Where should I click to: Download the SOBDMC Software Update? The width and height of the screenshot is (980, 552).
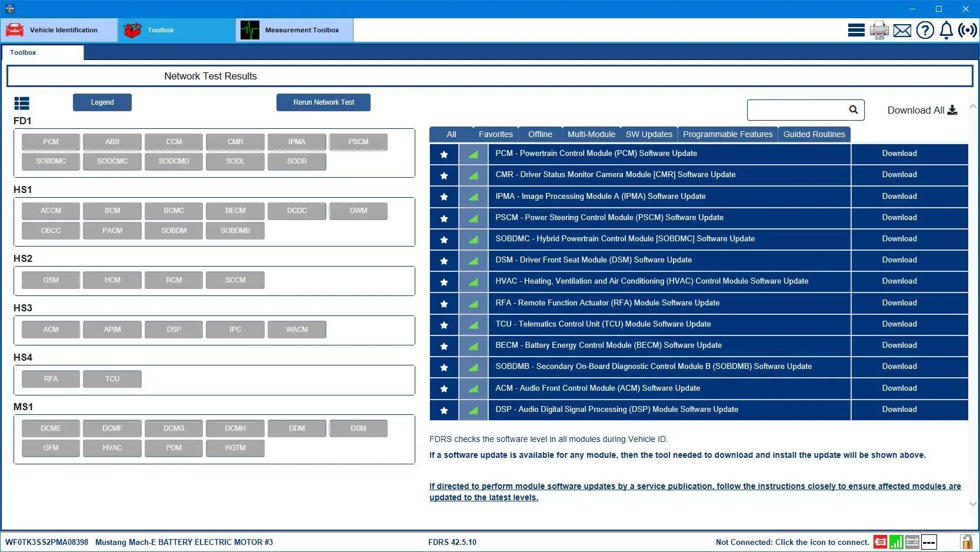click(x=899, y=239)
